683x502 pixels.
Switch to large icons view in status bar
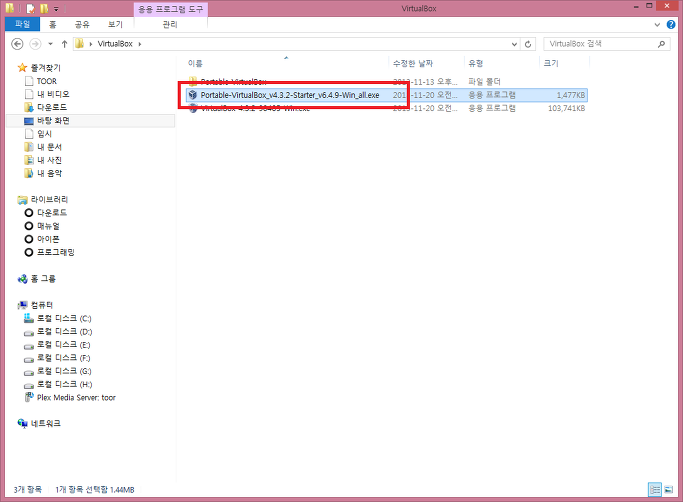click(669, 490)
